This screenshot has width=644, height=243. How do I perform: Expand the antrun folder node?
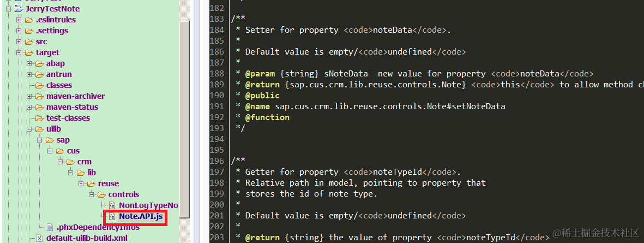coord(29,74)
